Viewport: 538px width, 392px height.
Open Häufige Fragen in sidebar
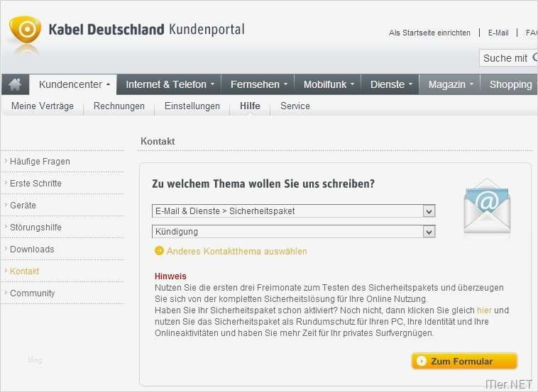(40, 162)
